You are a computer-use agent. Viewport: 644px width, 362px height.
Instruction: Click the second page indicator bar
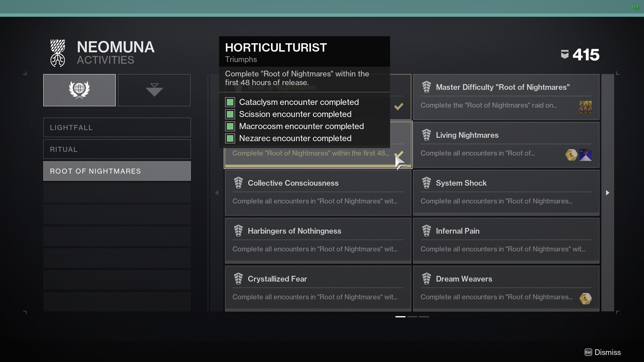(x=412, y=316)
